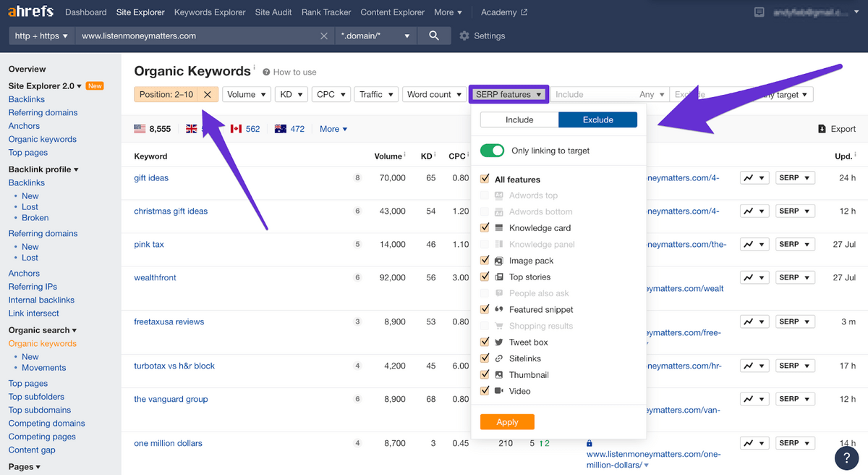This screenshot has width=868, height=475.
Task: Switch to Rank Tracker
Action: (326, 12)
